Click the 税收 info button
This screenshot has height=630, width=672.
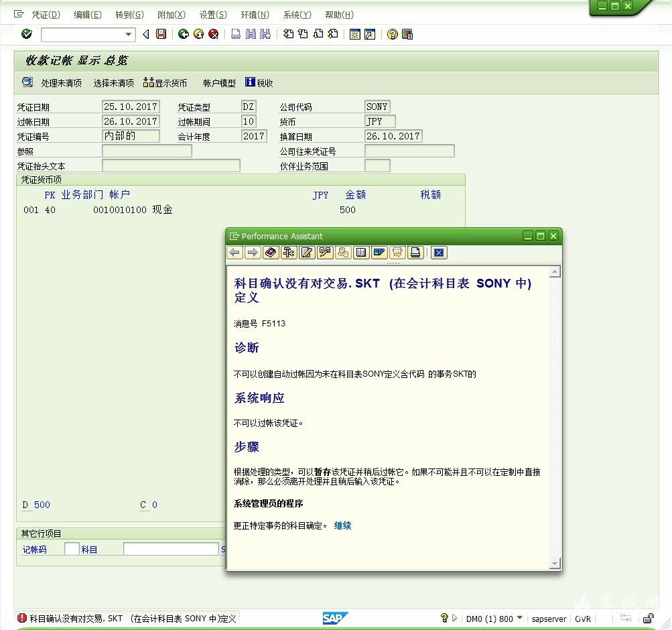(x=259, y=82)
